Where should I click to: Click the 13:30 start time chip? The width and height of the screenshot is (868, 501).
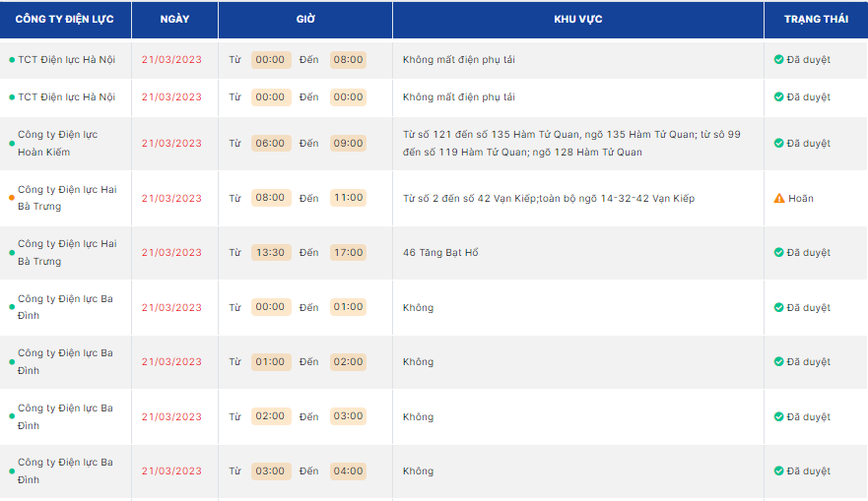[270, 252]
